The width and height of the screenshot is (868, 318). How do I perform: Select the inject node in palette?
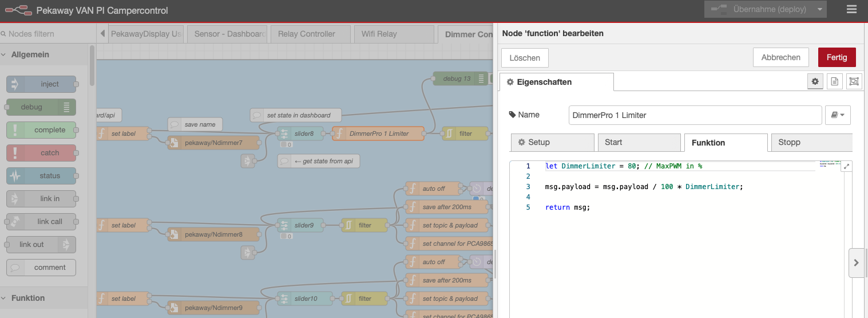(x=41, y=84)
